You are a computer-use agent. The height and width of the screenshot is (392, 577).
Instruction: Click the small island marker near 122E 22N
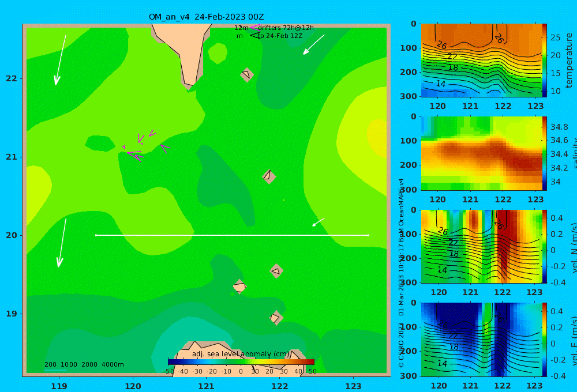coord(246,74)
